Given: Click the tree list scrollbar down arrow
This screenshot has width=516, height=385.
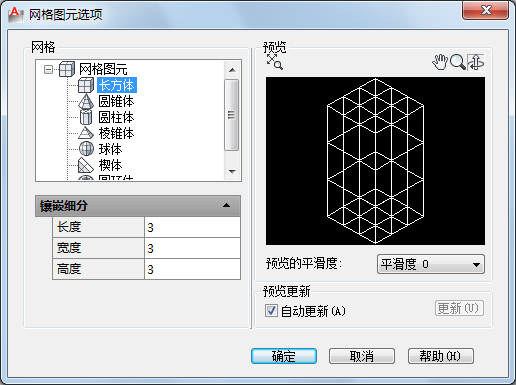Looking at the screenshot, I should [232, 172].
